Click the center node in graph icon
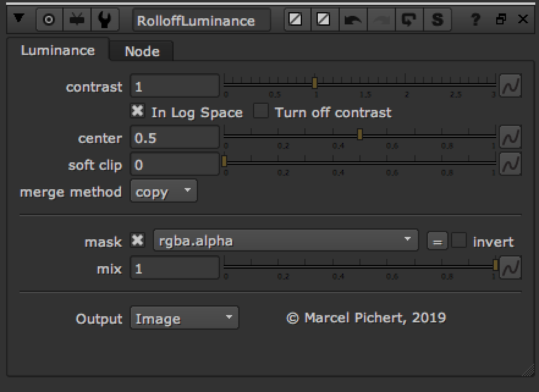Screen dimensions: 539x392 point(49,20)
